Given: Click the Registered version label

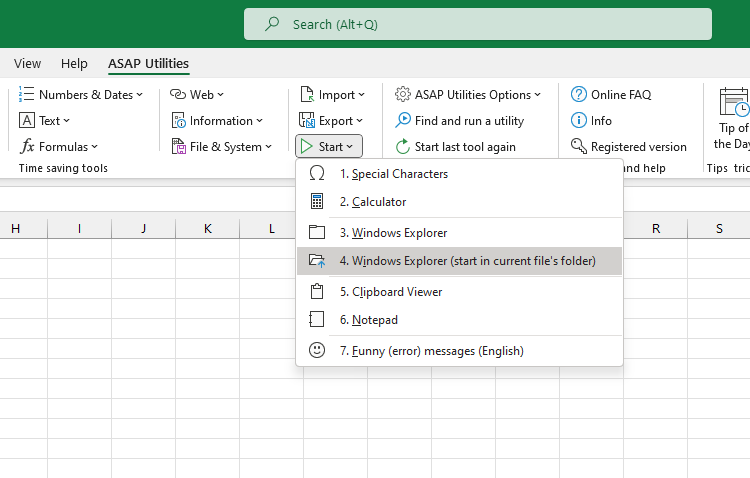Looking at the screenshot, I should (639, 147).
